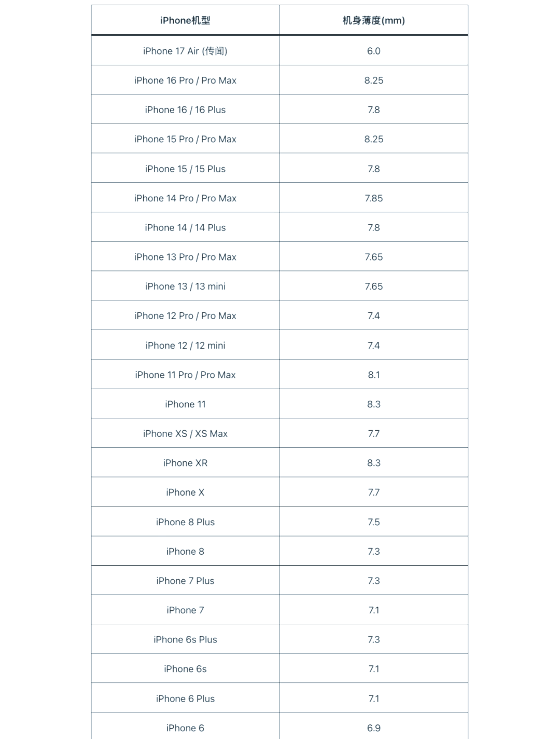Select the iPhone 16 Pro / Pro Max cell
The image size is (560, 739).
tap(185, 80)
